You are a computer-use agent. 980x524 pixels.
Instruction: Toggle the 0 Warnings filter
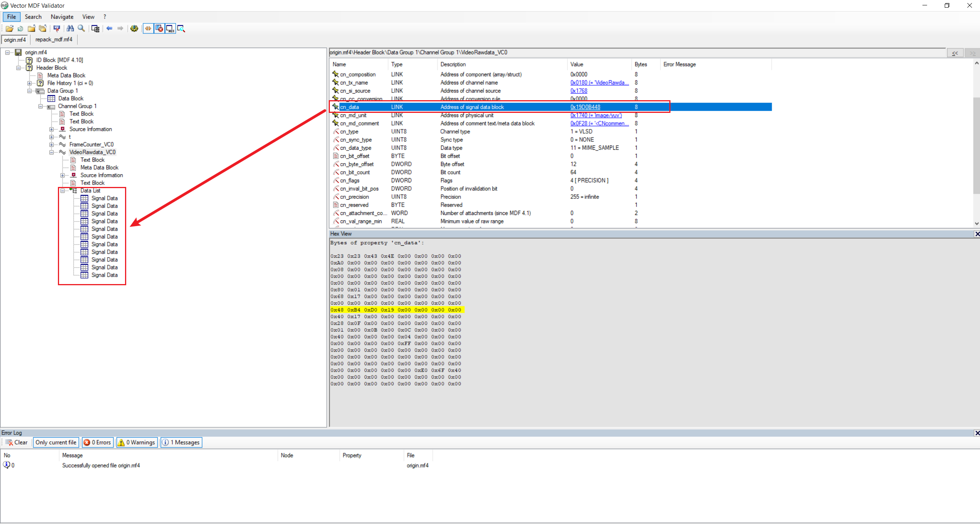pos(137,442)
